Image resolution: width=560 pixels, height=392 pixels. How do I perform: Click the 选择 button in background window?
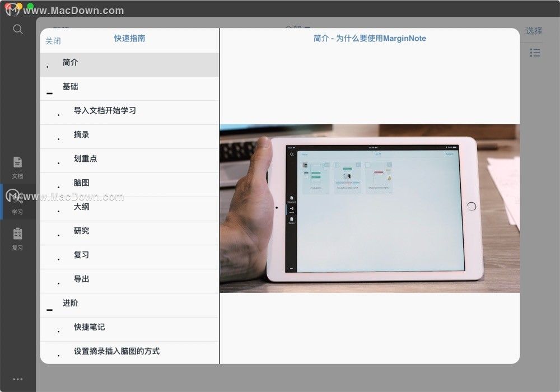point(534,31)
